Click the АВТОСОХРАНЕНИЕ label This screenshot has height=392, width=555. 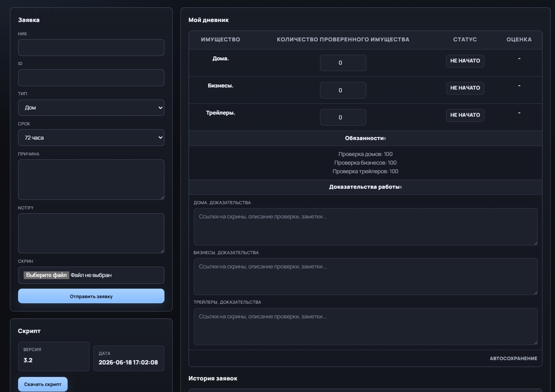point(513,358)
